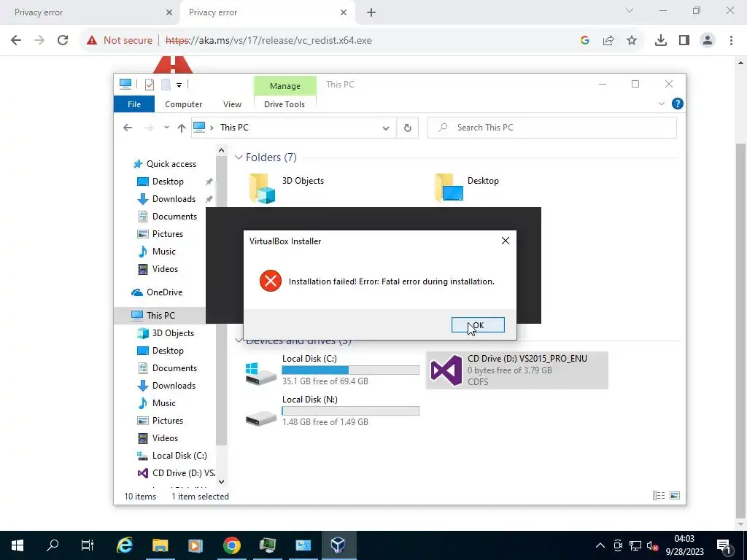This screenshot has width=747, height=560.
Task: Go back in Chrome
Action: tap(16, 40)
